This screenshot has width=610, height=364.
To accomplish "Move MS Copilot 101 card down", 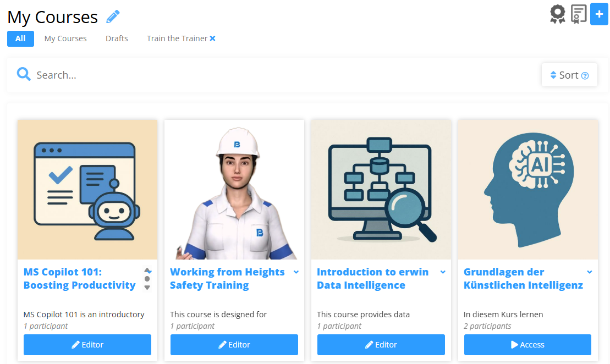I will pyautogui.click(x=147, y=288).
